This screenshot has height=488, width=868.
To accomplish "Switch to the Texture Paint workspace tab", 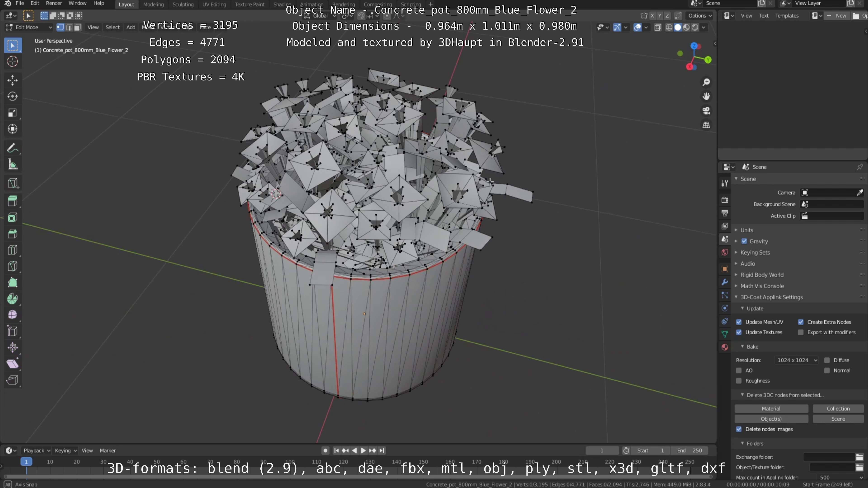I will pos(250,4).
